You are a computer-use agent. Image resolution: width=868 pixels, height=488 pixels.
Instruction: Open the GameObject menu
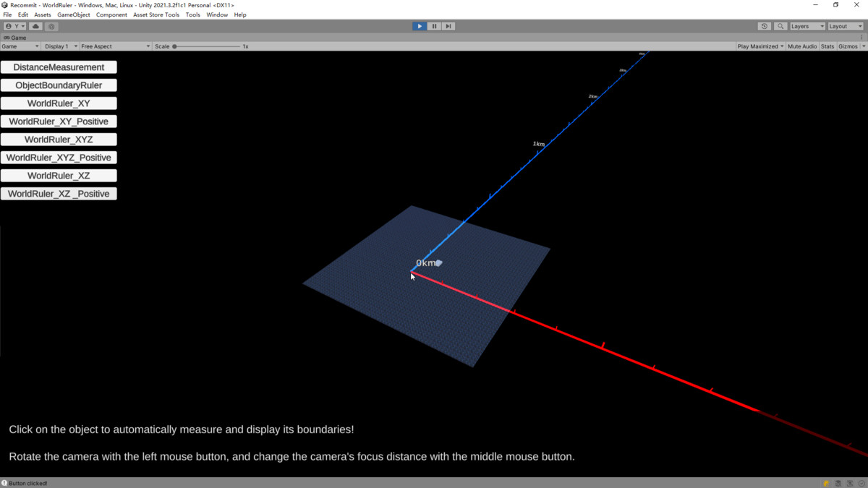(x=74, y=14)
